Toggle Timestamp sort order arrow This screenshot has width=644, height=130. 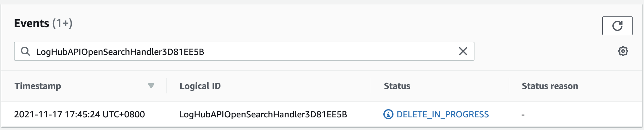coord(151,86)
